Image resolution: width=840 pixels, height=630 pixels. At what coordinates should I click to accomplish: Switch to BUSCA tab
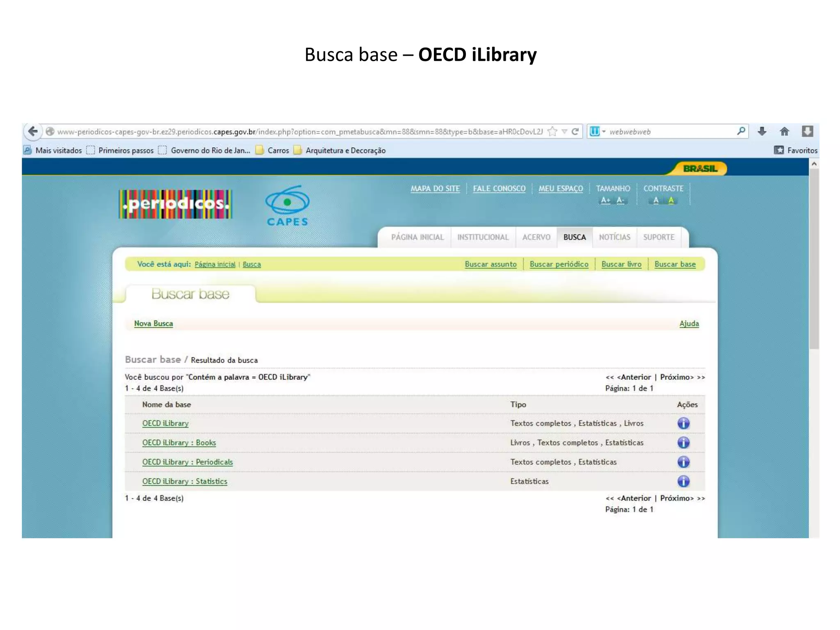click(575, 237)
